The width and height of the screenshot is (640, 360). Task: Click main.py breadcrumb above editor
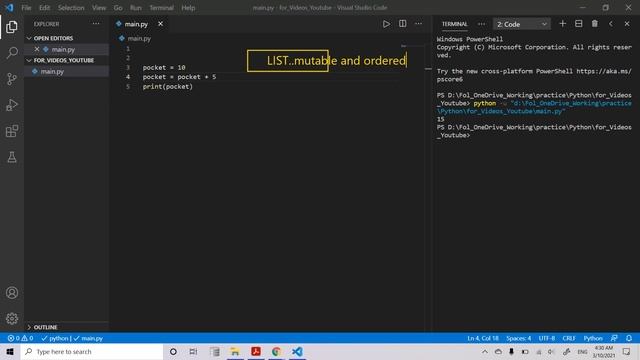139,38
